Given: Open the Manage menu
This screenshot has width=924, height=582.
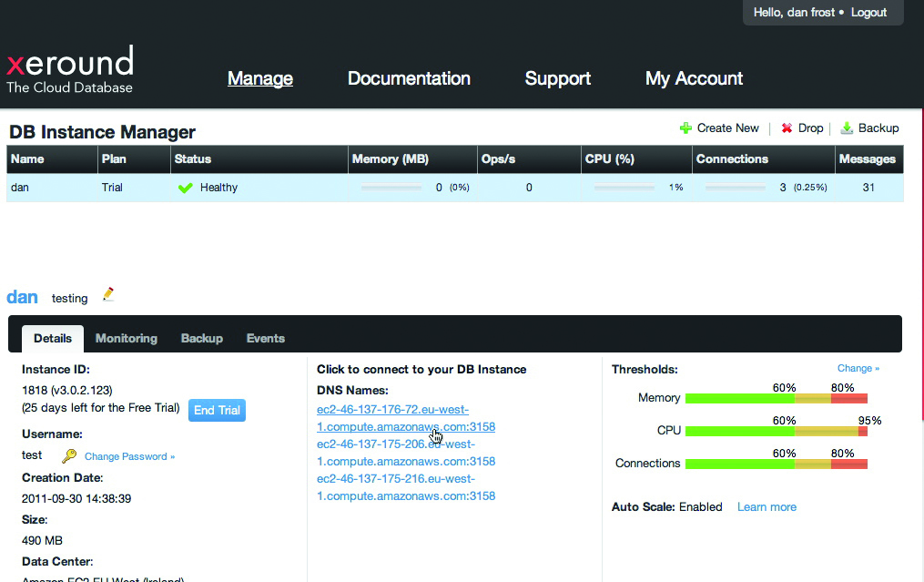Looking at the screenshot, I should tap(259, 78).
